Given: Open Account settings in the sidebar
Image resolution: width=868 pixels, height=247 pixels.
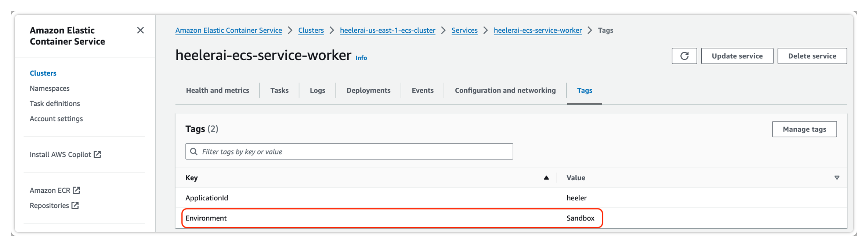Looking at the screenshot, I should pyautogui.click(x=56, y=119).
